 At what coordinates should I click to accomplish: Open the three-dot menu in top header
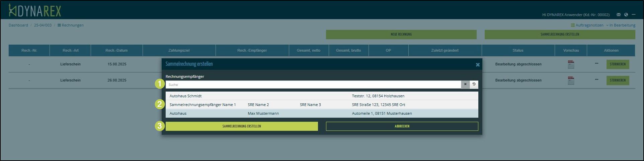pyautogui.click(x=633, y=15)
